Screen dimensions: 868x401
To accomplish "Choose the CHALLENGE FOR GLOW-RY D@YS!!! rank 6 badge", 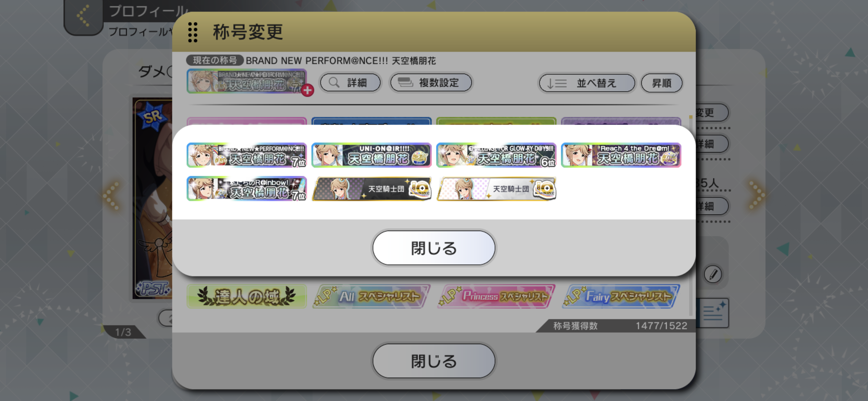I will click(x=496, y=155).
